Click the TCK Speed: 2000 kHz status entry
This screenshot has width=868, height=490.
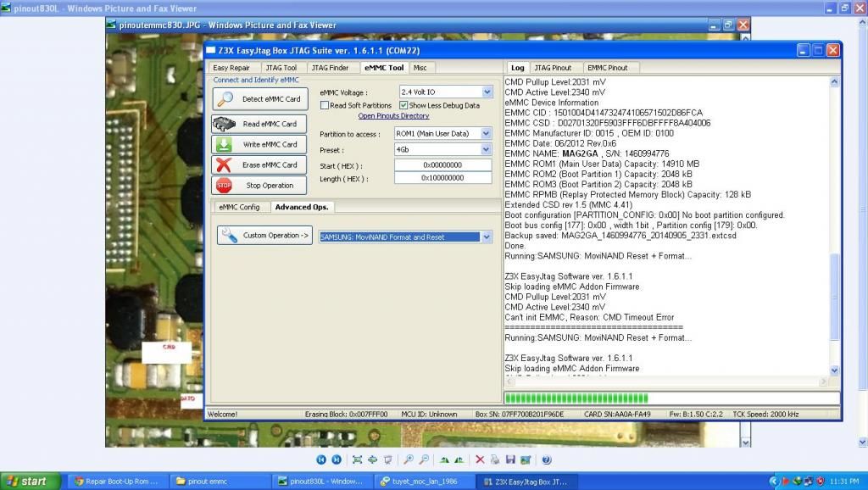coord(765,415)
